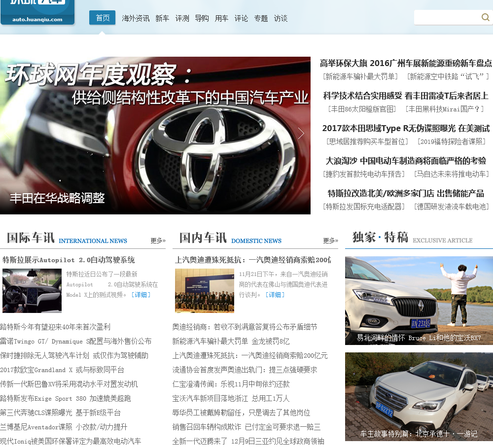This screenshot has height=448, width=493.
Task: Open 仁宝澄清传闻：乐视11月中旬 article
Action: pyautogui.click(x=231, y=384)
